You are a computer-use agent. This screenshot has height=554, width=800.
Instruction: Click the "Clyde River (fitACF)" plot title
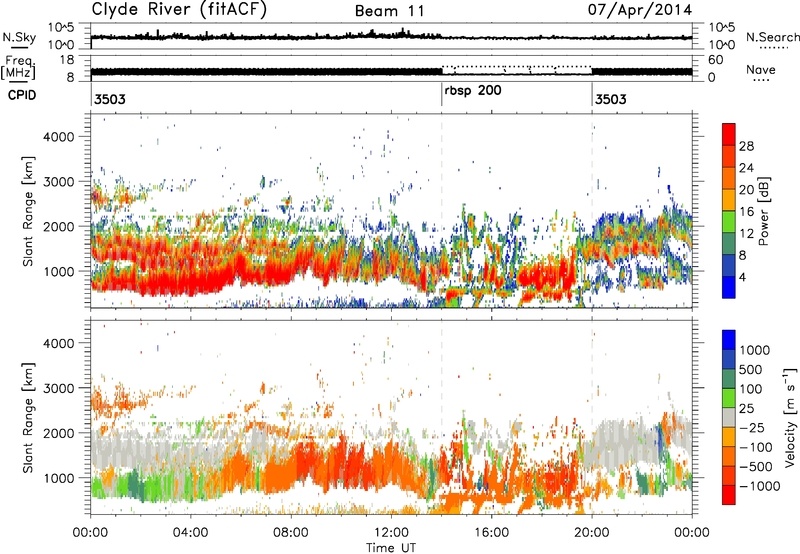pyautogui.click(x=179, y=9)
